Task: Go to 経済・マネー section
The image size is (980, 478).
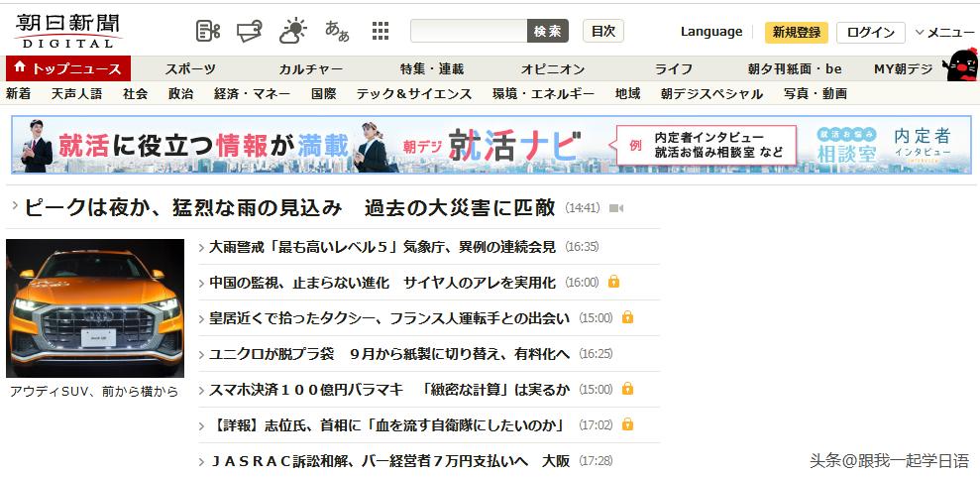Action: (x=252, y=94)
